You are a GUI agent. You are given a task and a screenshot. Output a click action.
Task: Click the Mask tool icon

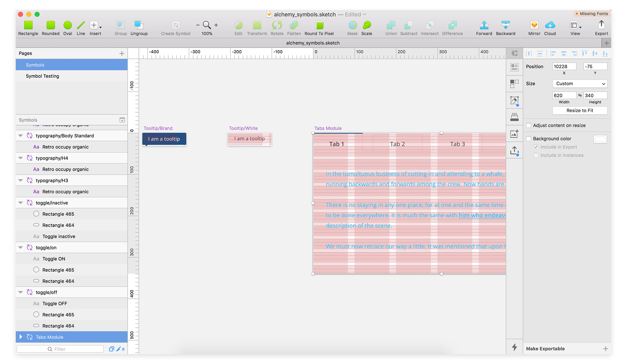coord(352,25)
